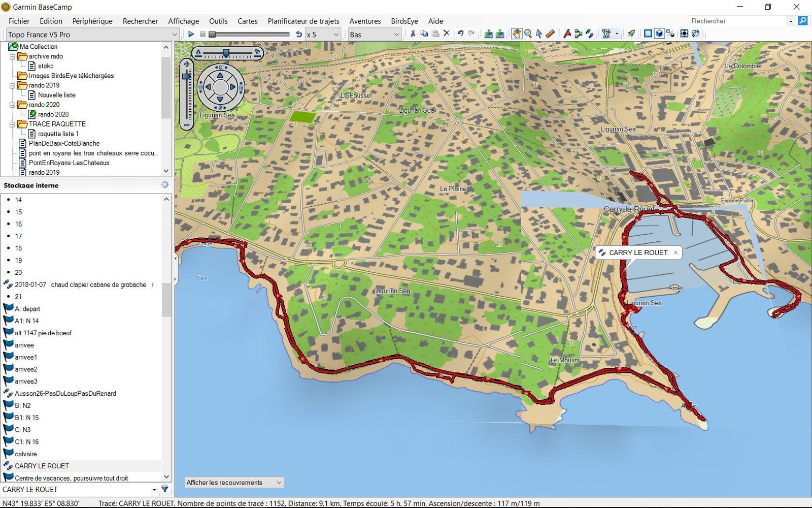812x508 pixels.
Task: Open the Fichier menu
Action: click(x=19, y=21)
